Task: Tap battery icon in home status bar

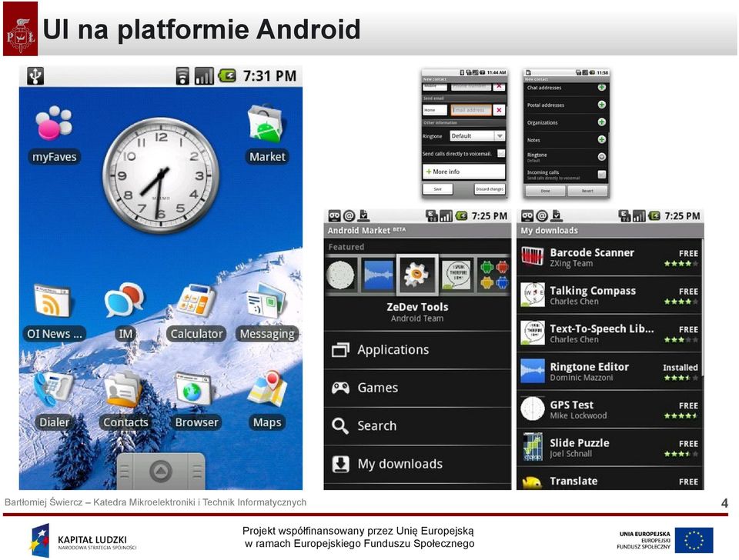Action: (x=226, y=76)
